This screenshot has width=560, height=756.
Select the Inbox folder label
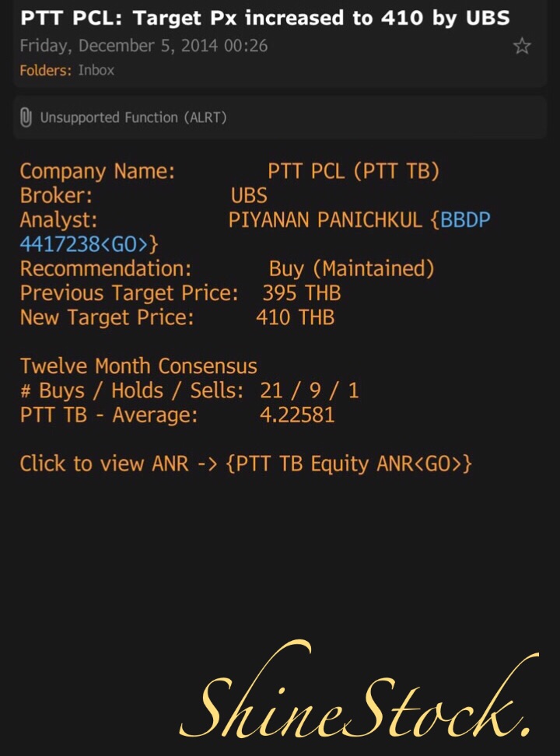tap(96, 71)
